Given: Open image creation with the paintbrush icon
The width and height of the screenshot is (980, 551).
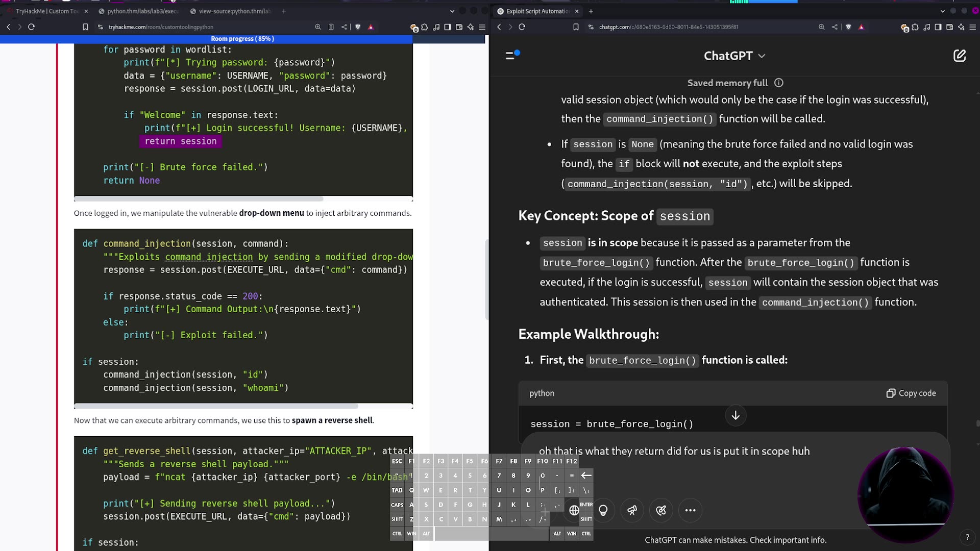Looking at the screenshot, I should pos(661,510).
